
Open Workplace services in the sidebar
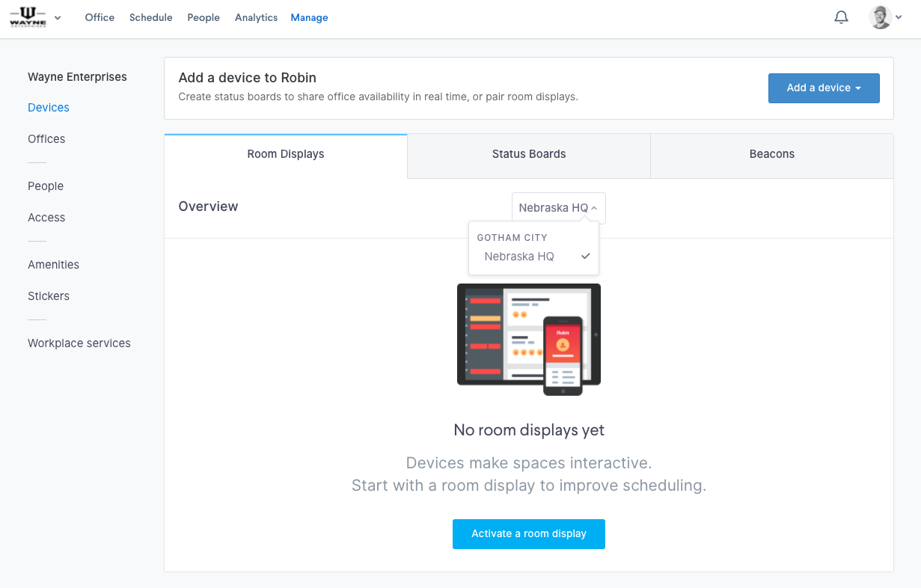79,343
